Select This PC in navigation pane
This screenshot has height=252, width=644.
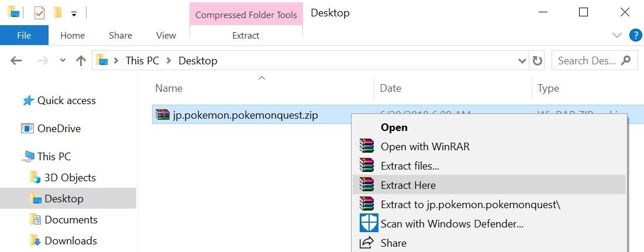[54, 156]
